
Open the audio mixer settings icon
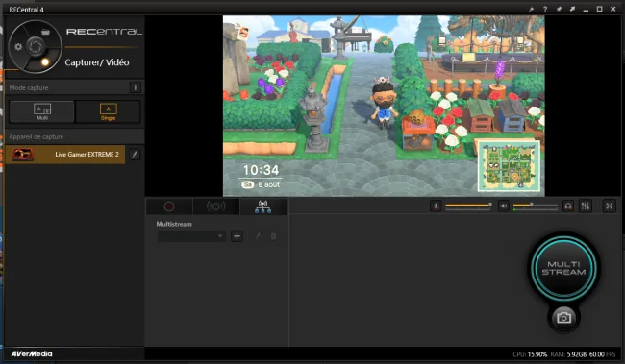point(586,206)
